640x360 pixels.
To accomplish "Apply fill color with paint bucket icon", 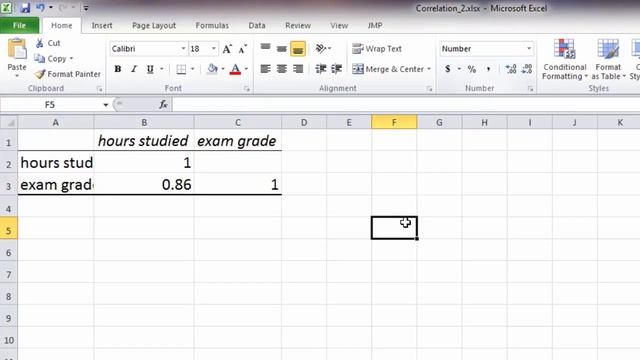I will (x=212, y=69).
